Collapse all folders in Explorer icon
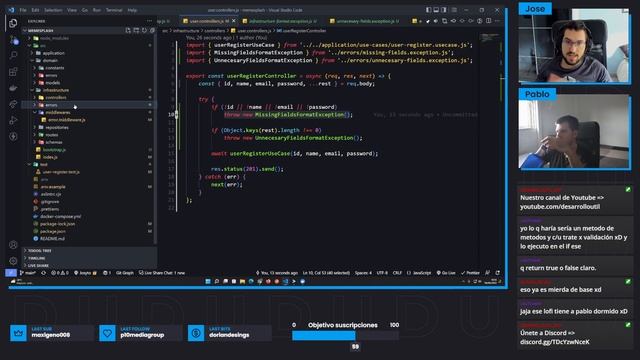 152,31
